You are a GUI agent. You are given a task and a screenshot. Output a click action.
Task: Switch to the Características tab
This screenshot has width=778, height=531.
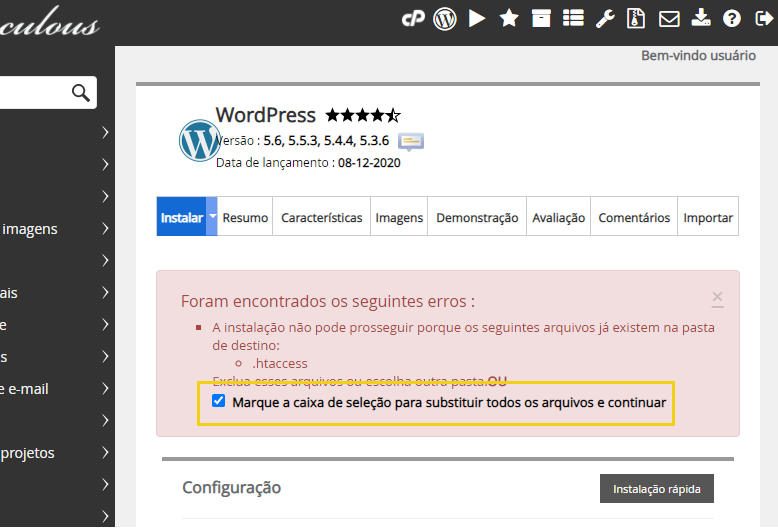click(x=322, y=217)
